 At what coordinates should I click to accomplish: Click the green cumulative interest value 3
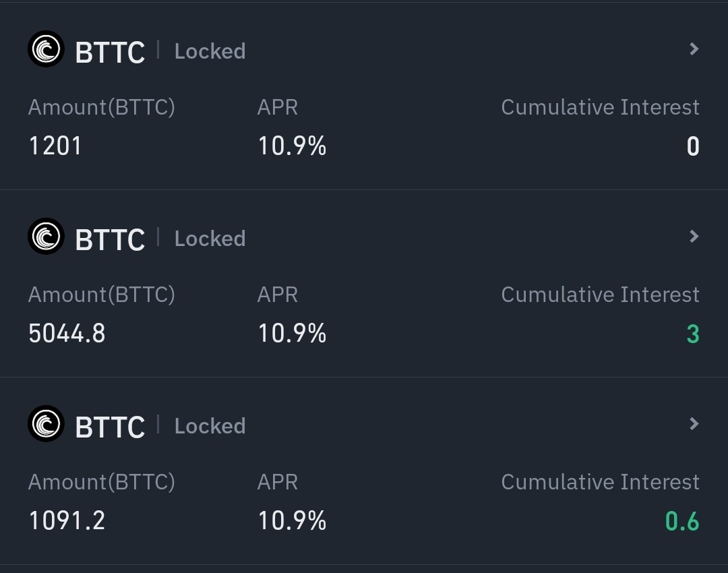click(693, 334)
